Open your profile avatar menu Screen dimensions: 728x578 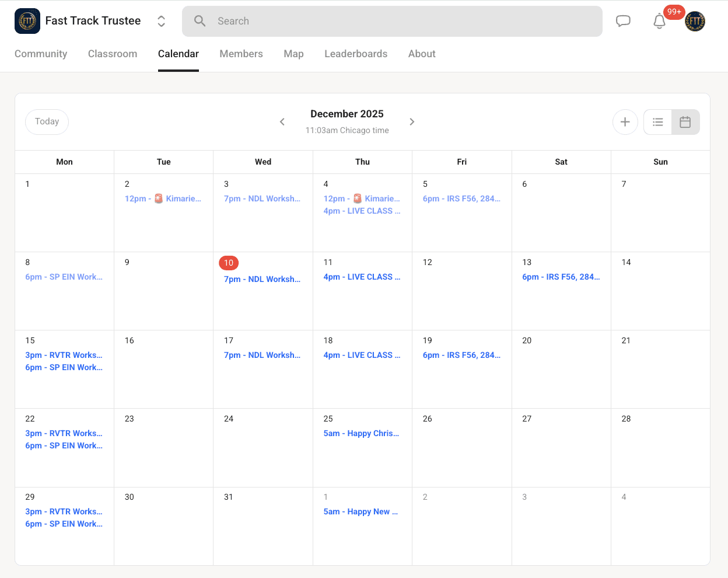[x=695, y=21]
